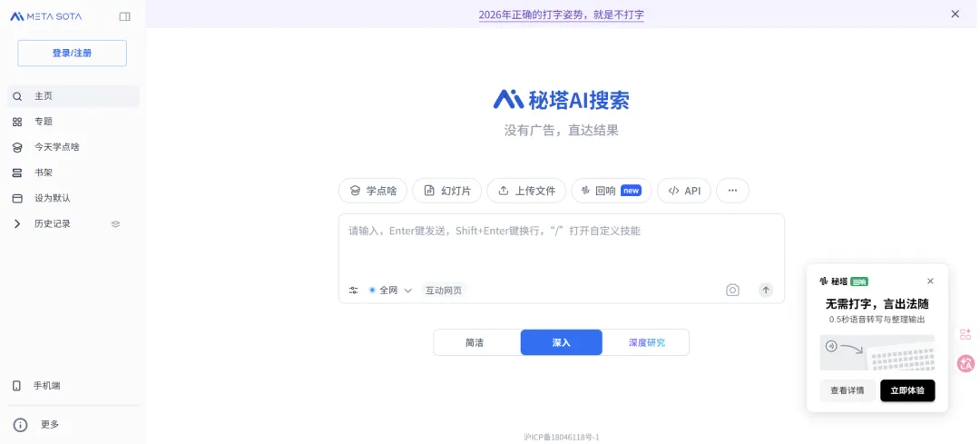Collapse the sidebar with panel icon
The width and height of the screenshot is (980, 444).
point(125,17)
